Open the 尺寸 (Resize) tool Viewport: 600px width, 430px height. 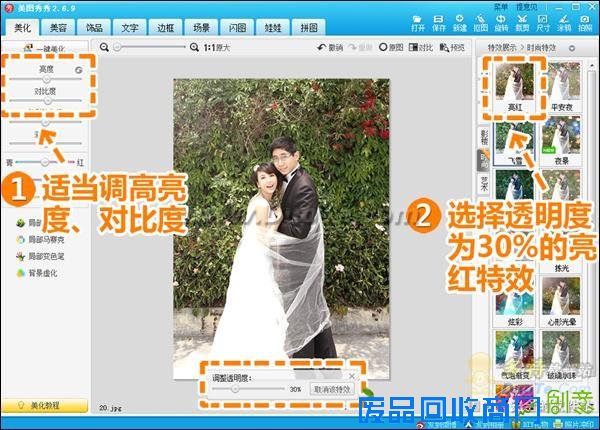point(543,25)
